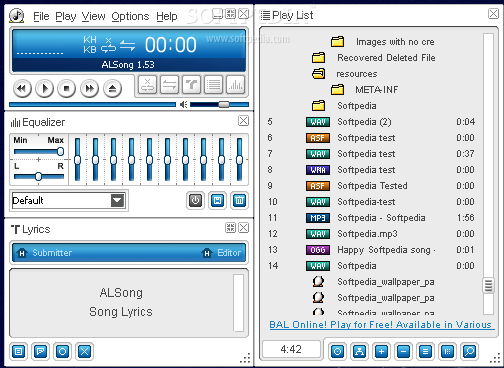This screenshot has height=368, width=504.
Task: Click the eject/open file button
Action: point(112,89)
